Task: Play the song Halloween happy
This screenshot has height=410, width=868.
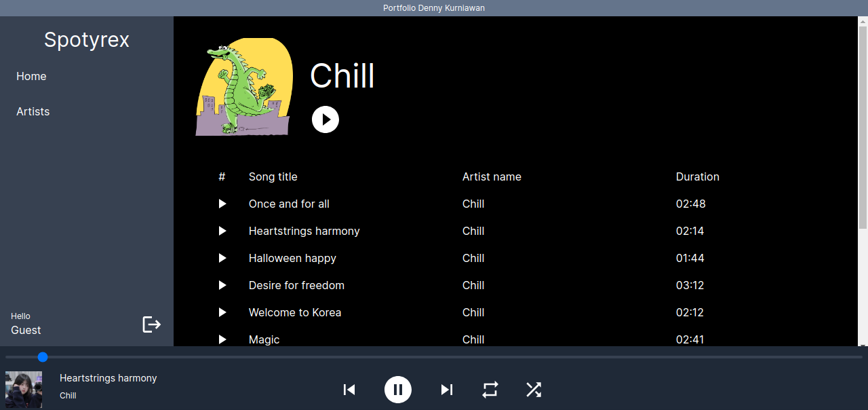Action: 222,258
